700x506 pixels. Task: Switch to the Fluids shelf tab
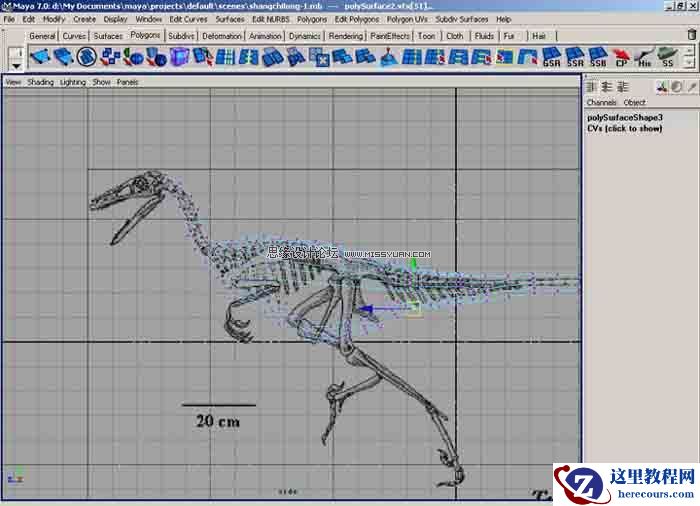(484, 36)
